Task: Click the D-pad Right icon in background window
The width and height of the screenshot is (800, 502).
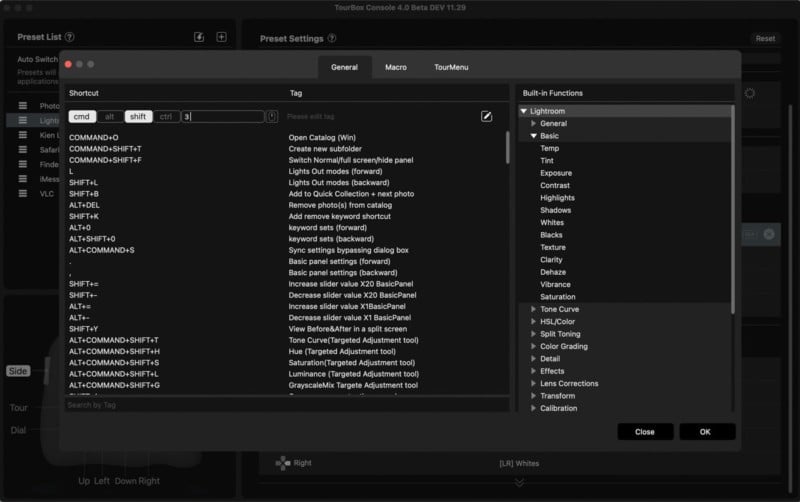Action: 283,463
